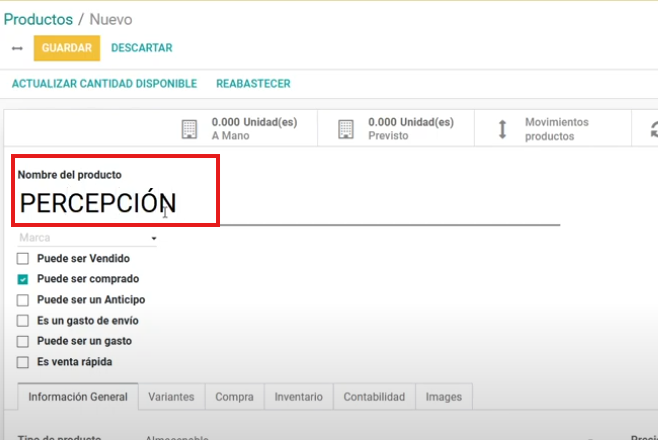Switch to the Images tab

[444, 396]
